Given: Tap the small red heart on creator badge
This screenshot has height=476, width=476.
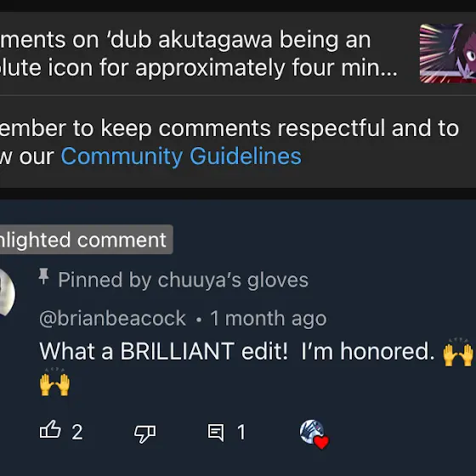Looking at the screenshot, I should (x=321, y=442).
